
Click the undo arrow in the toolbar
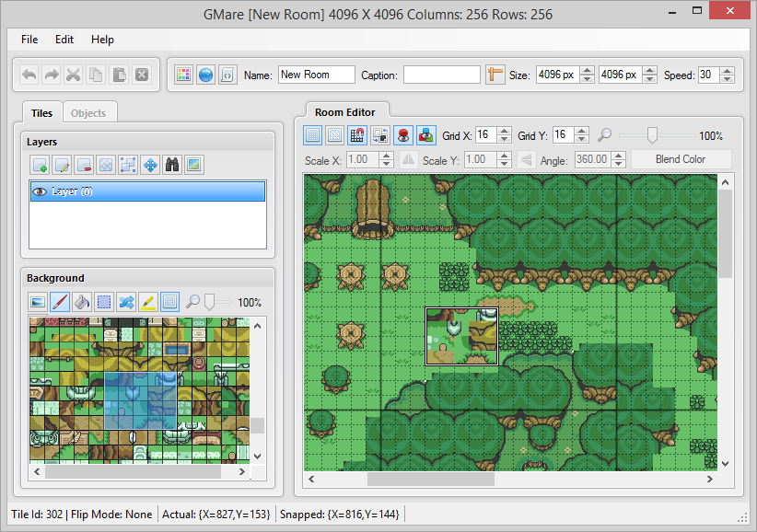(x=29, y=75)
